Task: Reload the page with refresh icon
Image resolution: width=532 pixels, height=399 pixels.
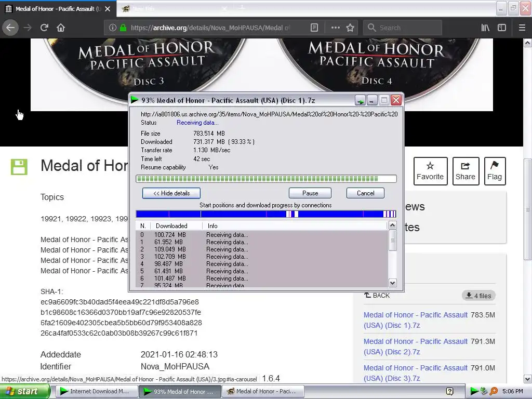Action: pos(44,28)
